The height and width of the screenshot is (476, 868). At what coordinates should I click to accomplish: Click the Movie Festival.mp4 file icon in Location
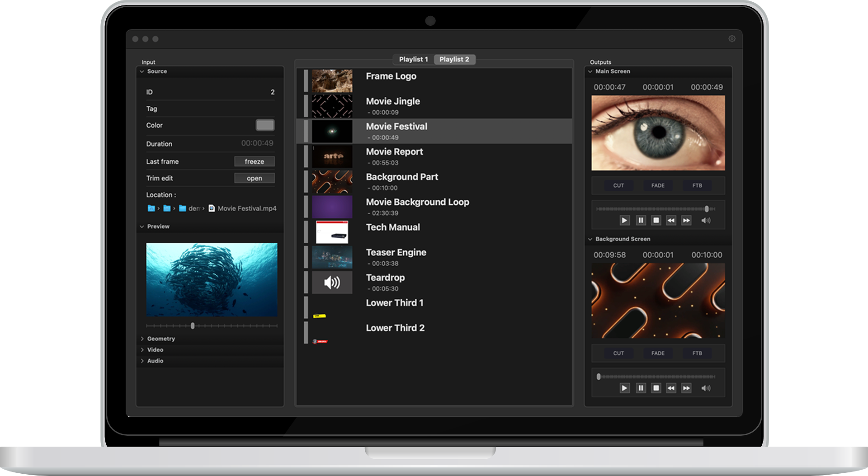[x=211, y=208]
